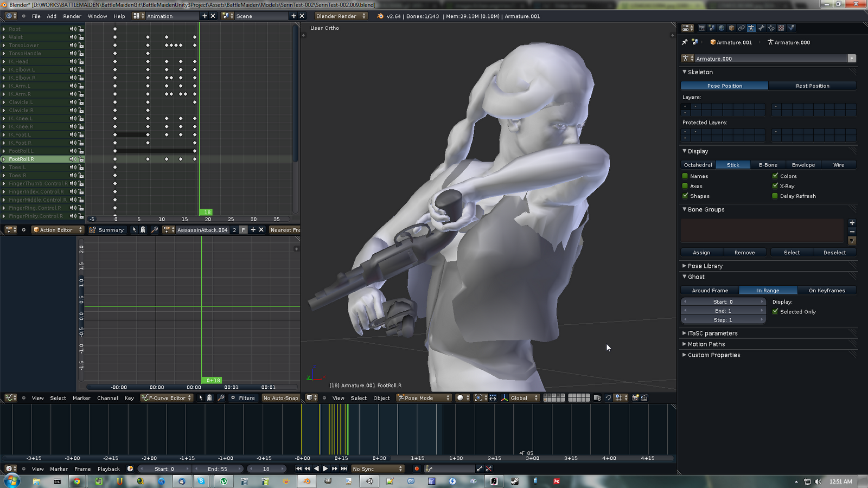Click the pin icon beside Armature.001 breadcrumb

click(x=685, y=42)
